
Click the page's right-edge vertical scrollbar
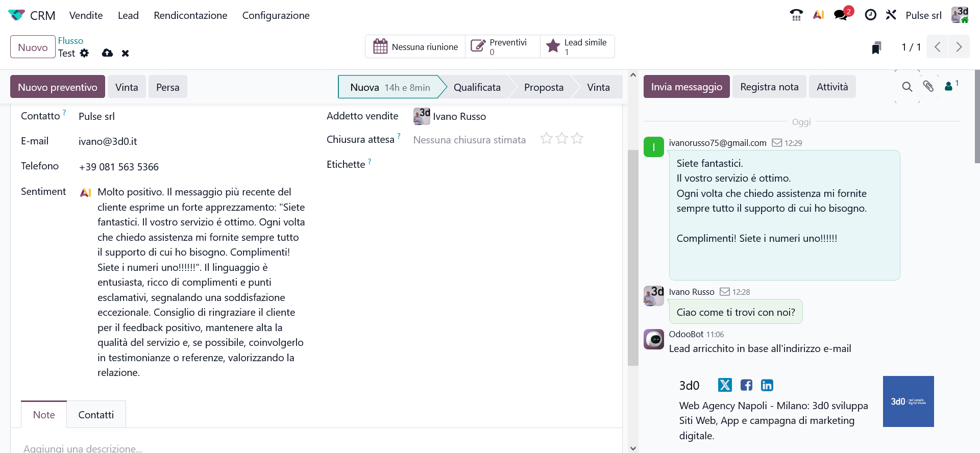[x=977, y=116]
